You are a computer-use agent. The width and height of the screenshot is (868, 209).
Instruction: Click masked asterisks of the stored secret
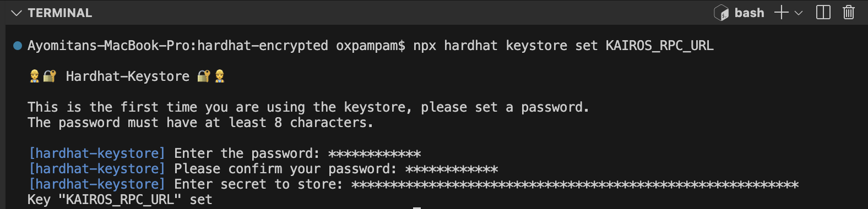[575, 185]
